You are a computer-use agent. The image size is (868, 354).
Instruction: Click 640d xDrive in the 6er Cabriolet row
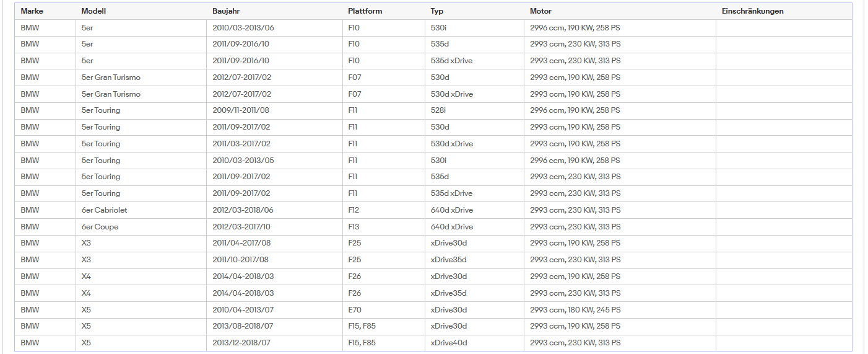pos(474,210)
